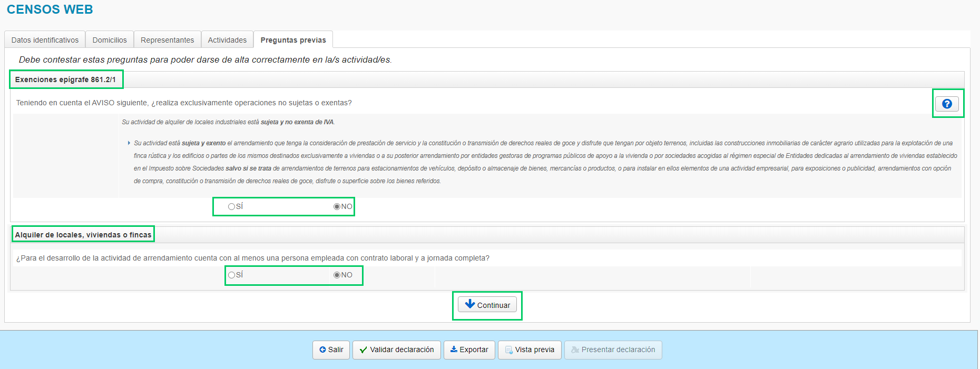The width and height of the screenshot is (980, 369).
Task: Collapse the Alquiler de locales, viviendas o fincas header
Action: pos(83,235)
